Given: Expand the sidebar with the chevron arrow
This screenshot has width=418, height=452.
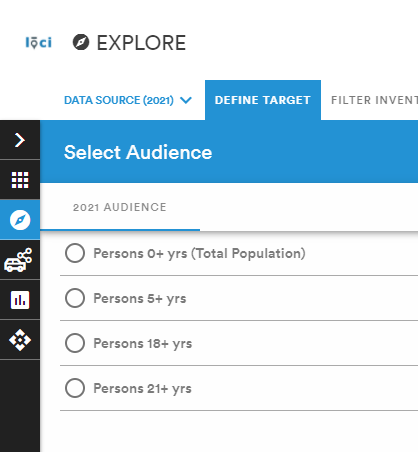Looking at the screenshot, I should pyautogui.click(x=20, y=140).
